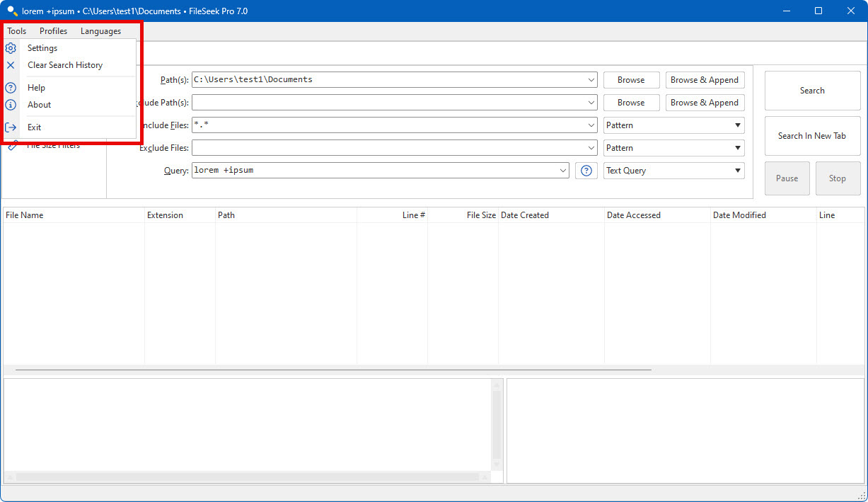Sort results by Date Created column header
The image size is (868, 502).
tap(551, 215)
